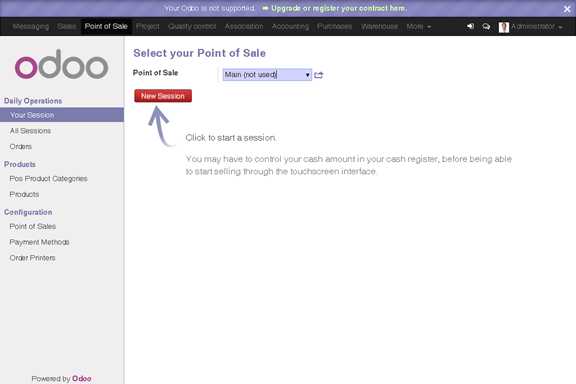Click the Products section header

coord(19,164)
